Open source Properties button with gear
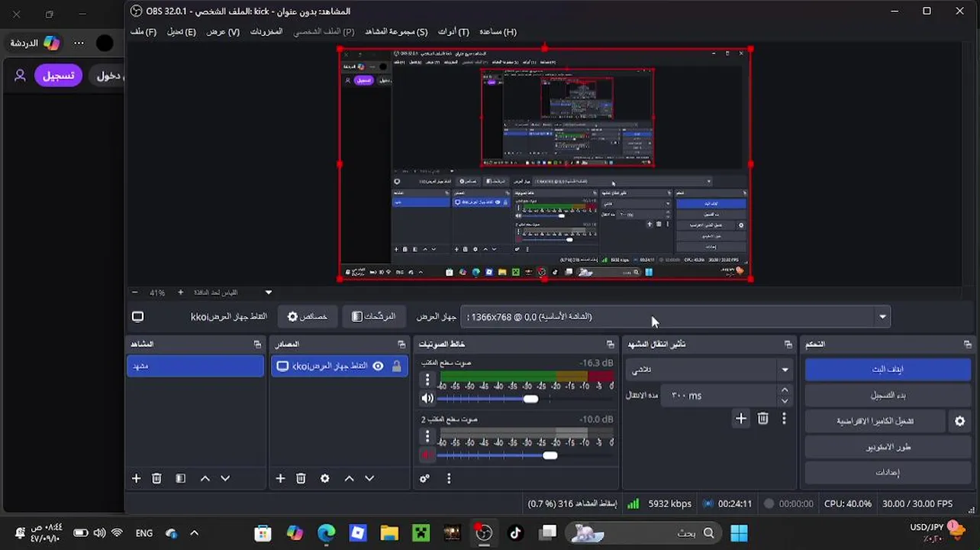The width and height of the screenshot is (980, 550). (307, 316)
